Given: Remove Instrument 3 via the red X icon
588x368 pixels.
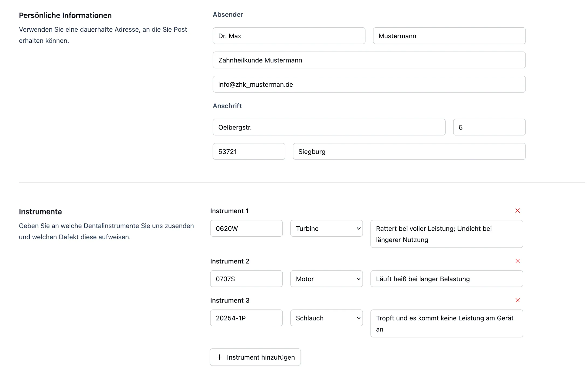Looking at the screenshot, I should point(517,300).
